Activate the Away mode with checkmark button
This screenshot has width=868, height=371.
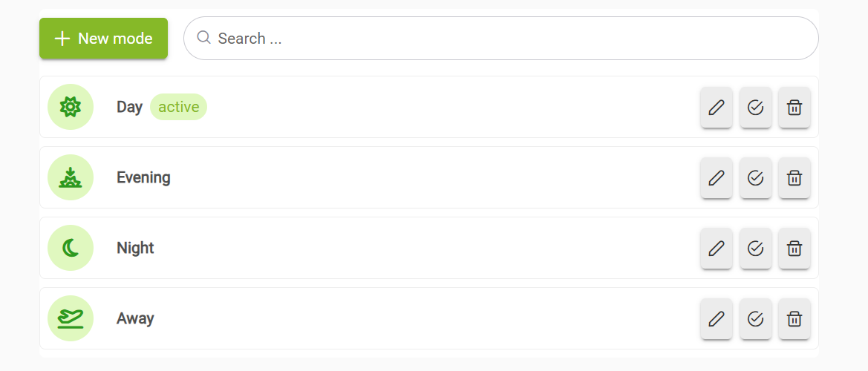[755, 319]
